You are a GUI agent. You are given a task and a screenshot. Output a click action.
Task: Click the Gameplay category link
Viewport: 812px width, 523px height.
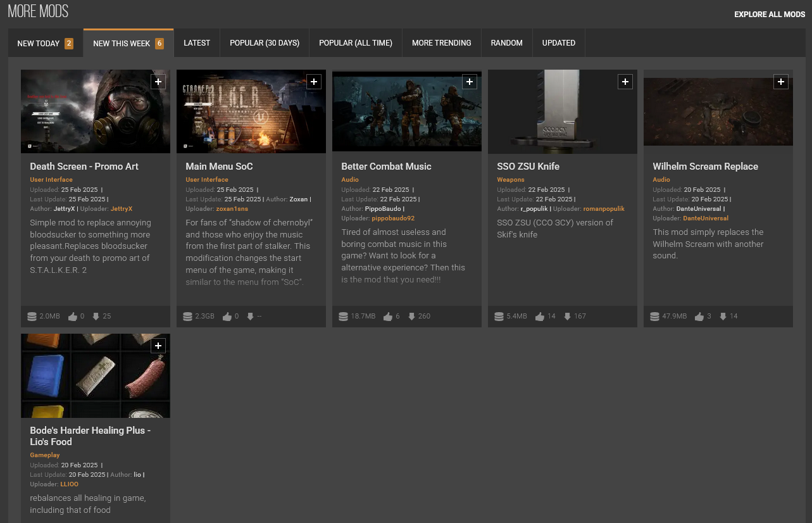tap(45, 455)
